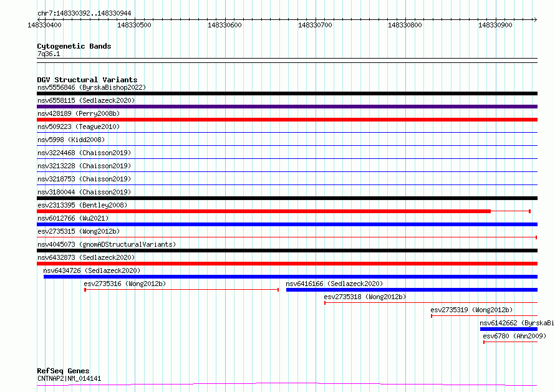Select the nsv5998 (Kidd2008) variant label
Screen dimensions: 555x392
pyautogui.click(x=71, y=140)
